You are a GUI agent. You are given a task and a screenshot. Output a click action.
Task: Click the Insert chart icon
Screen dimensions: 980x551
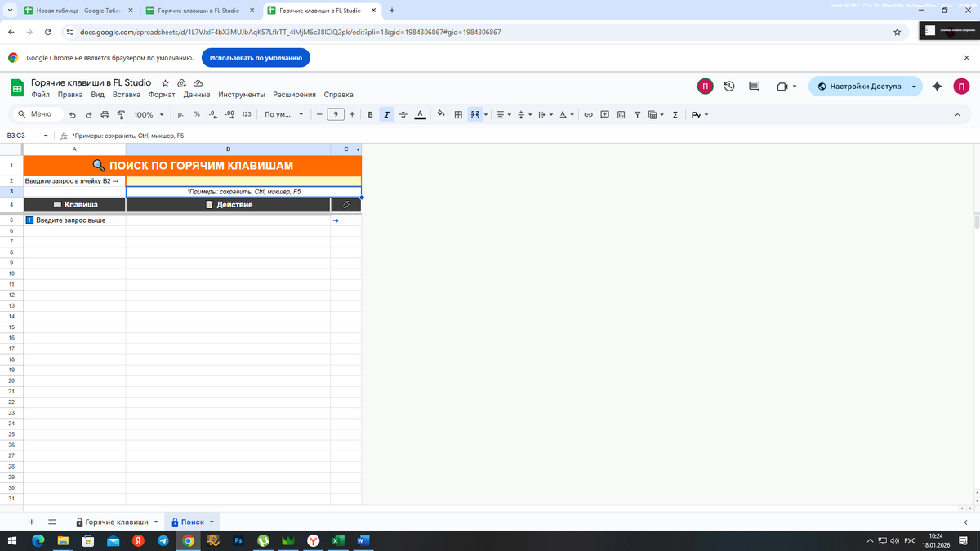[621, 114]
